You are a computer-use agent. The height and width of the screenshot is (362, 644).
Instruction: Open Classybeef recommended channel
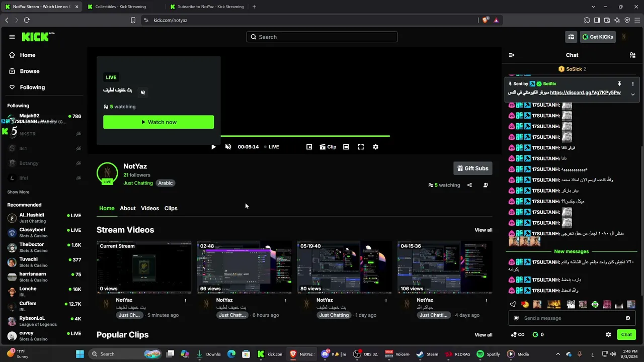coord(44,233)
